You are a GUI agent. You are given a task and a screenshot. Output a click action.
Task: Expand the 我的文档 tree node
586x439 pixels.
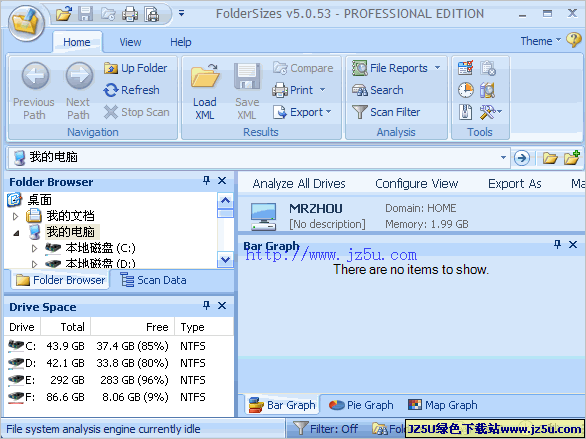15,216
